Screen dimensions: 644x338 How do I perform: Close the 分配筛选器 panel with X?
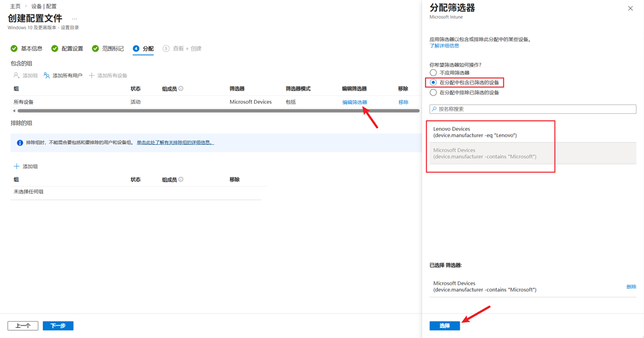630,9
